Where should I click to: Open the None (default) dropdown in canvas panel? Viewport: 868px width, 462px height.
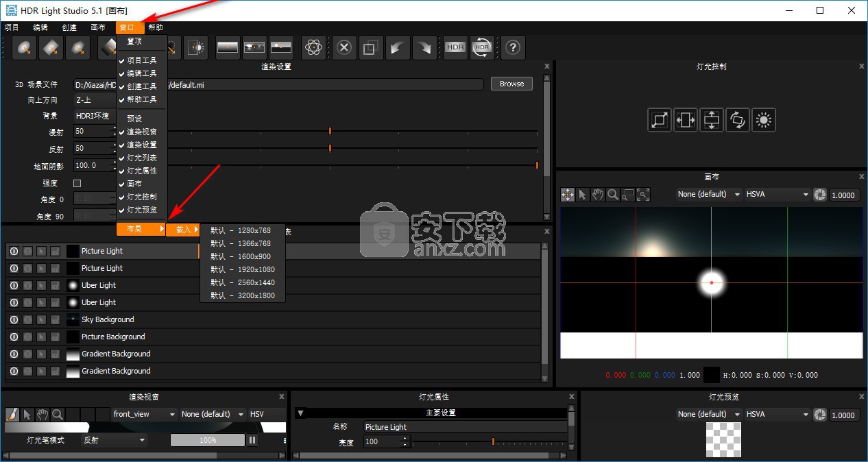[x=709, y=195]
